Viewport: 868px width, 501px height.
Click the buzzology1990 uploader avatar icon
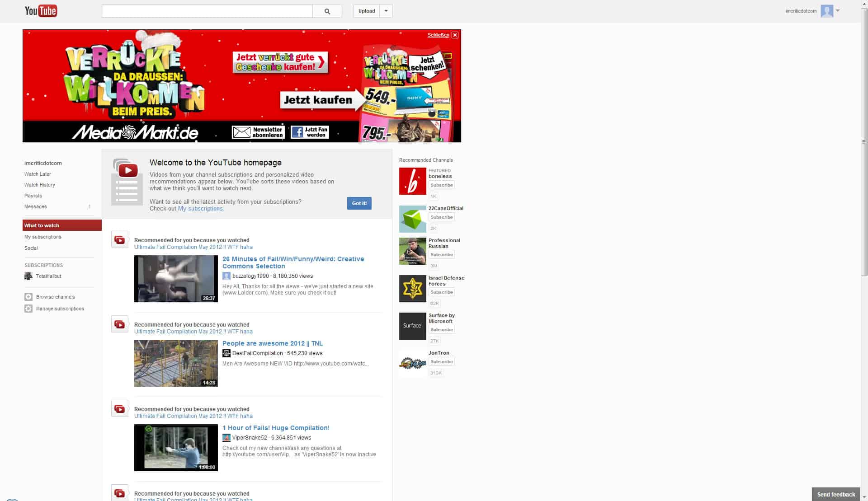tap(226, 276)
